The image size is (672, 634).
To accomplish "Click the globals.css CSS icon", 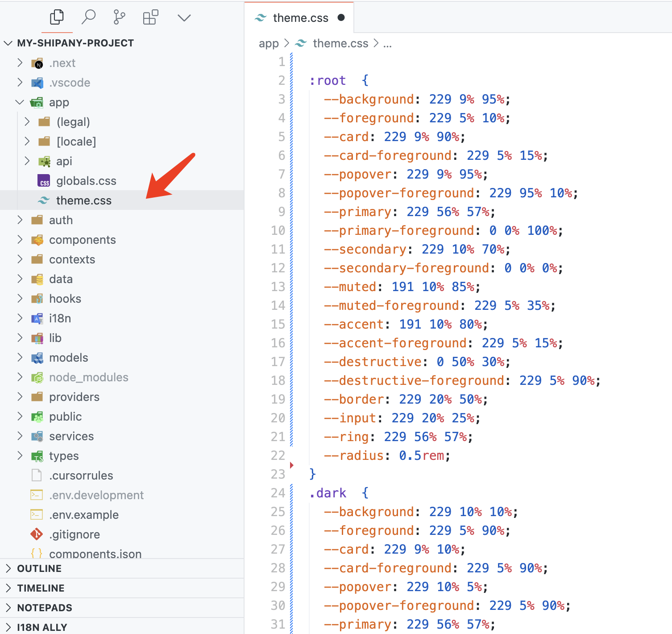I will pos(44,181).
